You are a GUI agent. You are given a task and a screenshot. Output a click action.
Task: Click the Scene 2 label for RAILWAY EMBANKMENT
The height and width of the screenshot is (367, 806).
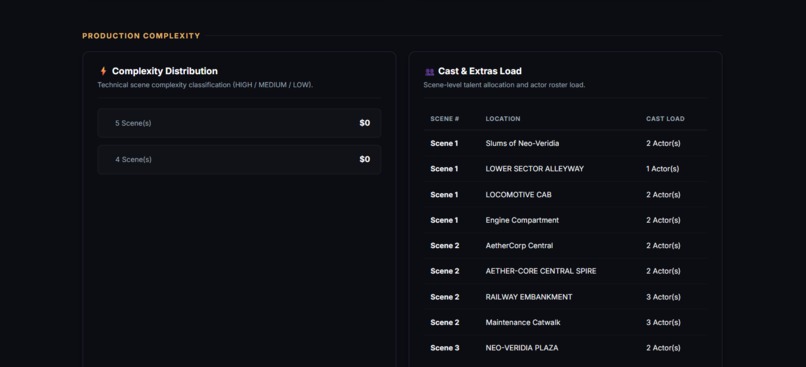(x=445, y=297)
